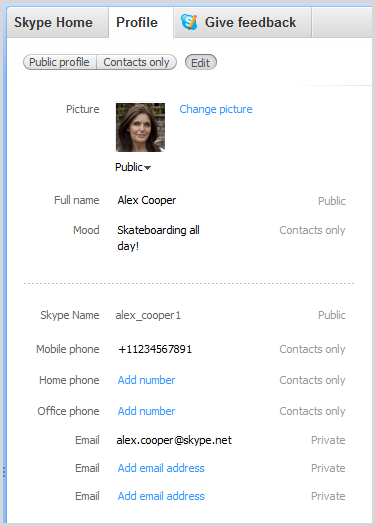Click the Public label beside Full name
Viewport: 375px width, 526px height.
(332, 201)
